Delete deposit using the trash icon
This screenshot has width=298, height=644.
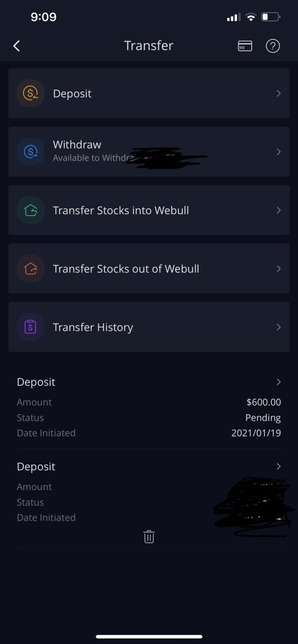149,536
